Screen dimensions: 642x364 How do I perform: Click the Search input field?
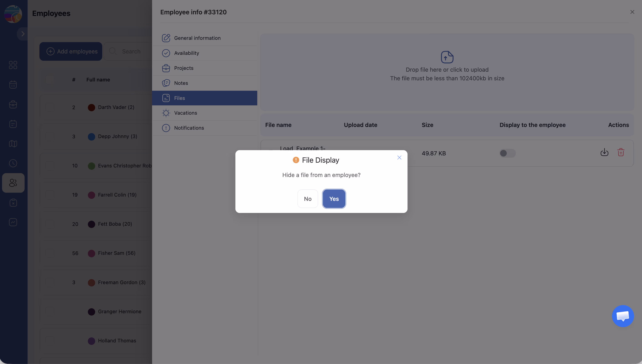(131, 51)
